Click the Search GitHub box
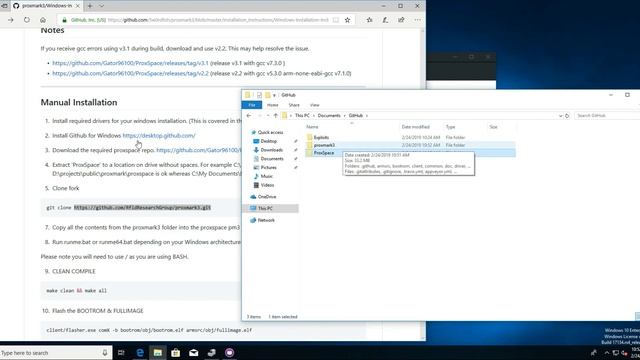This screenshot has height=360, width=640. pos(607,116)
